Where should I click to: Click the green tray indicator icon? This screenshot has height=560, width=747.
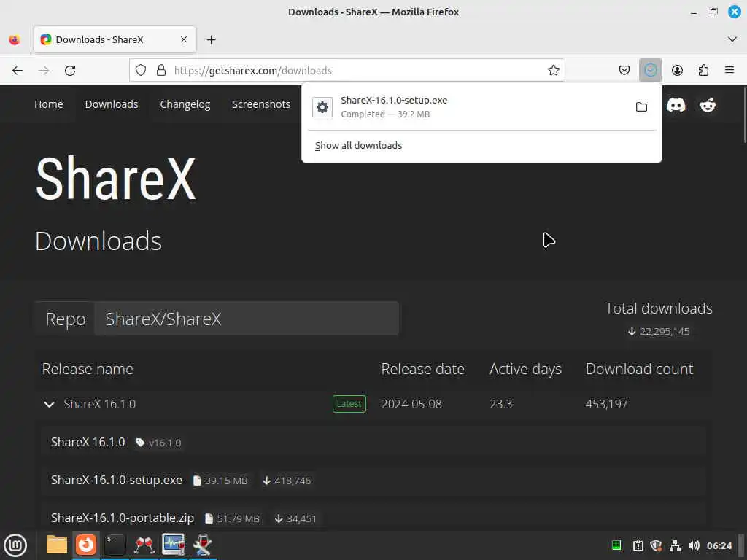pos(616,545)
